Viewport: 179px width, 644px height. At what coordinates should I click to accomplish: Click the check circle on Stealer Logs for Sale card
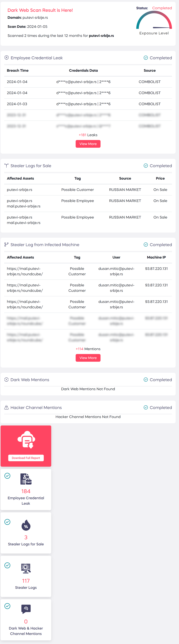7,522
